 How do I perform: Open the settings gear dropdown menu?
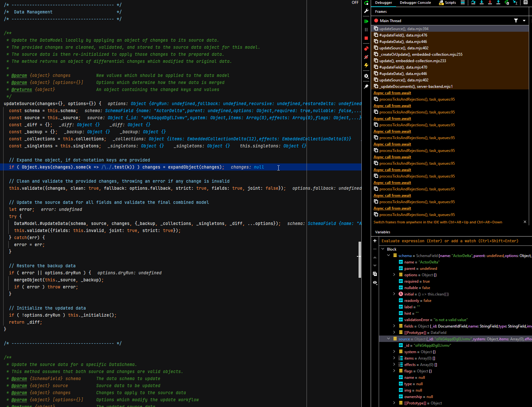[x=366, y=76]
